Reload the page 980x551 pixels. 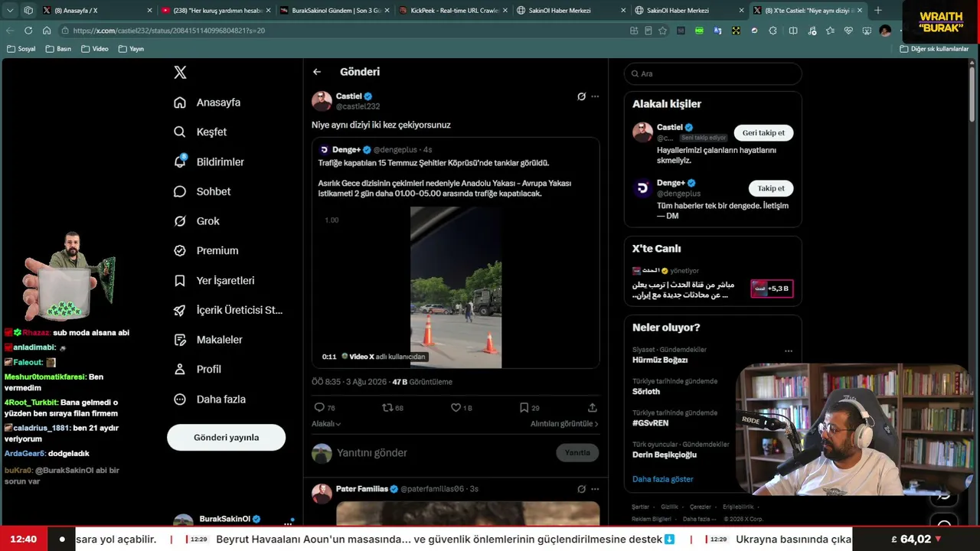tap(28, 31)
